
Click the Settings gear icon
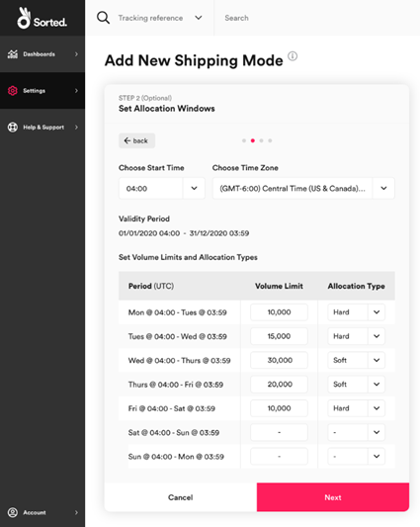13,90
